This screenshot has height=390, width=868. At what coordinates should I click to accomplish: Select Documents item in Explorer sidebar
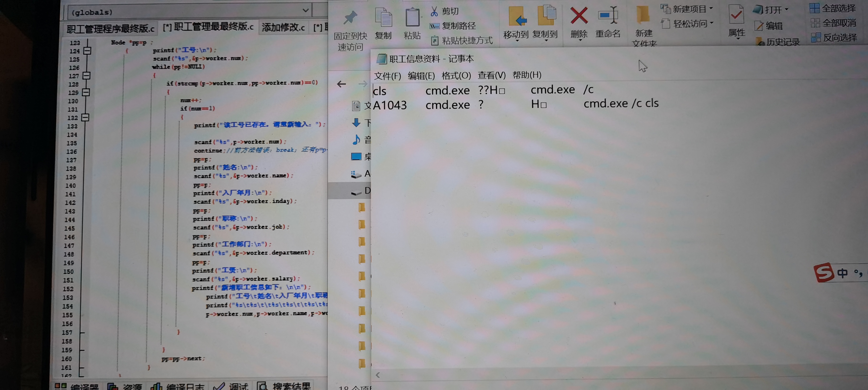click(361, 106)
